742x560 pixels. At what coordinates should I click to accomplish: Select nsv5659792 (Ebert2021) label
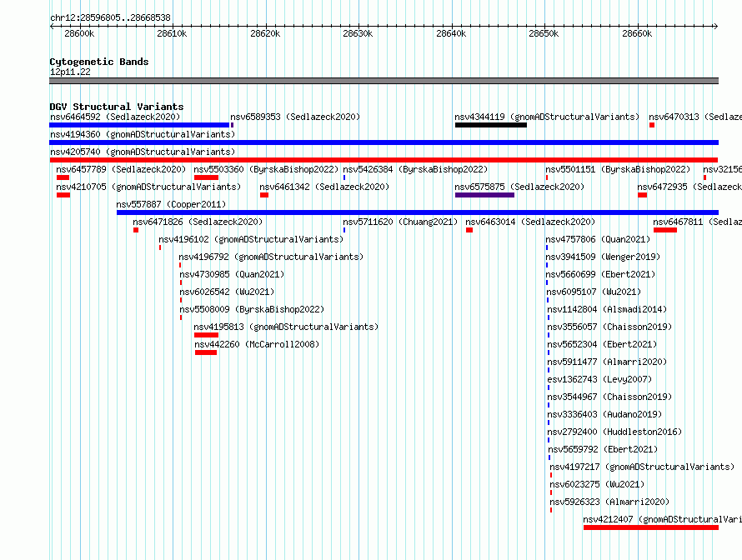603,449
